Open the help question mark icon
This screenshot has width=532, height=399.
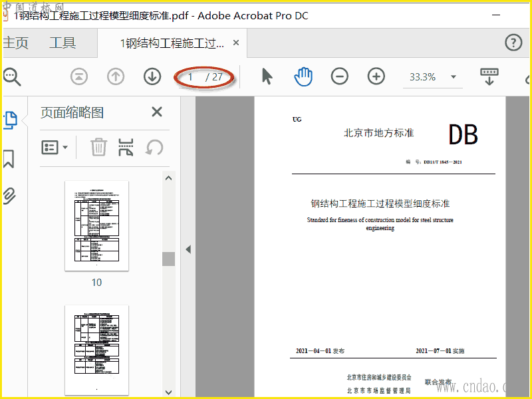coord(513,43)
